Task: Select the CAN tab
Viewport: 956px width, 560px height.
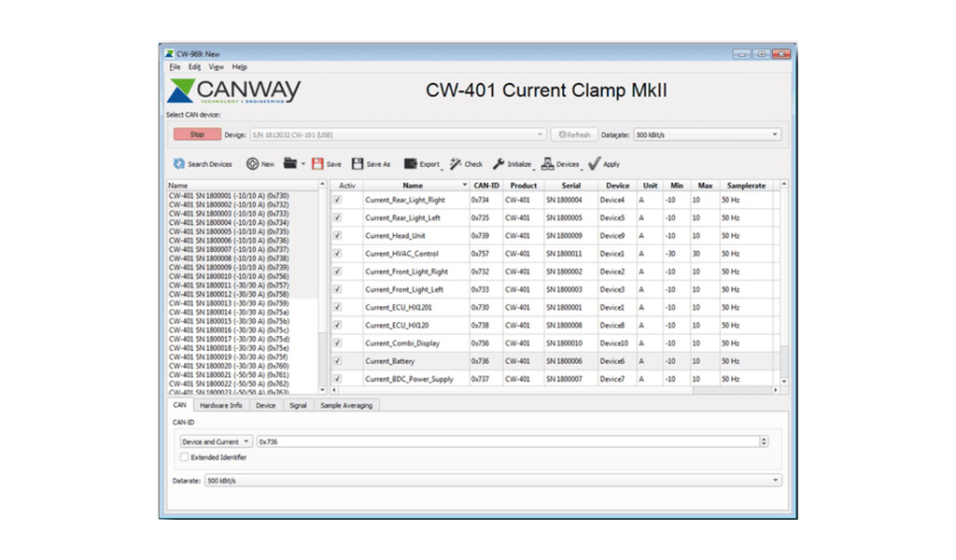Action: click(x=180, y=405)
